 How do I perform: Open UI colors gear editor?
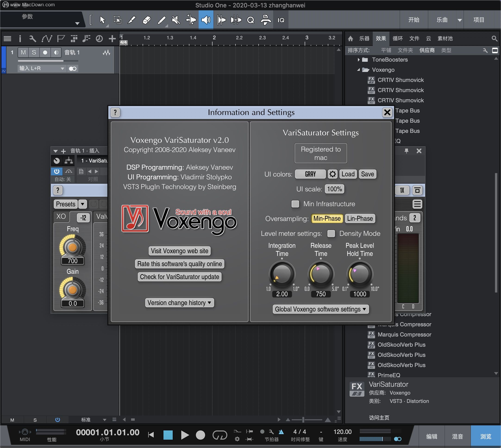click(x=332, y=174)
